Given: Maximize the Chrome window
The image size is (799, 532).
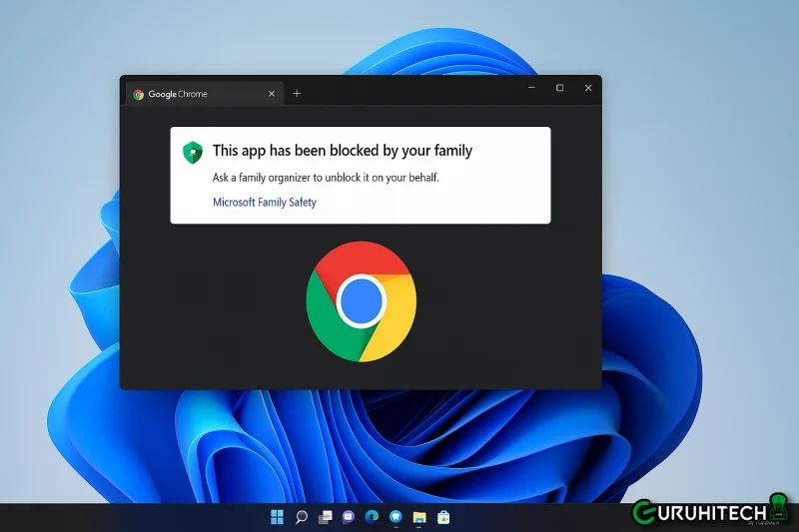Looking at the screenshot, I should click(x=559, y=88).
